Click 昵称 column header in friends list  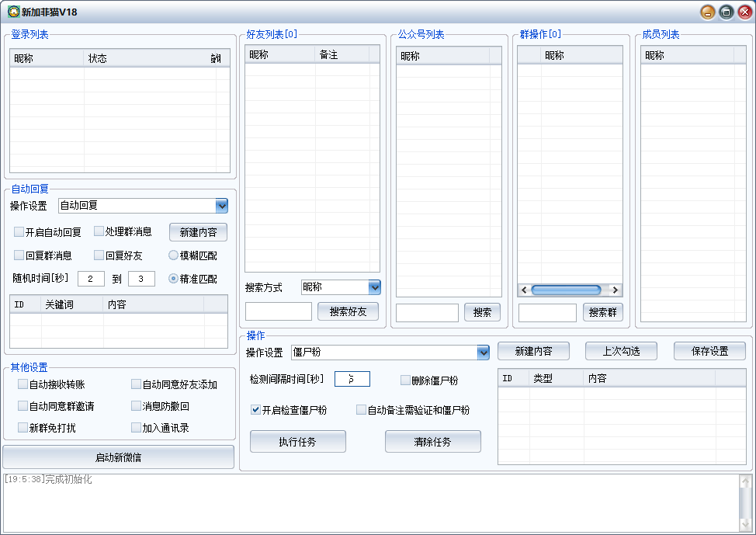279,55
